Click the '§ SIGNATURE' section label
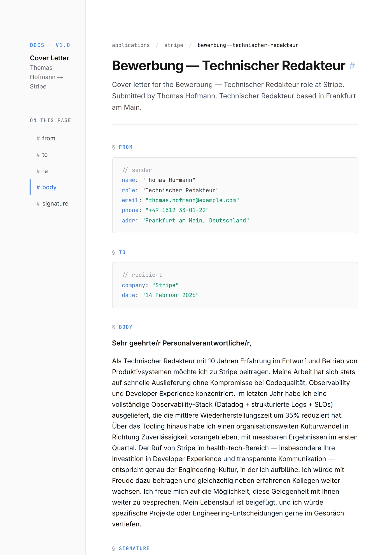The width and height of the screenshot is (392, 555). point(131,548)
